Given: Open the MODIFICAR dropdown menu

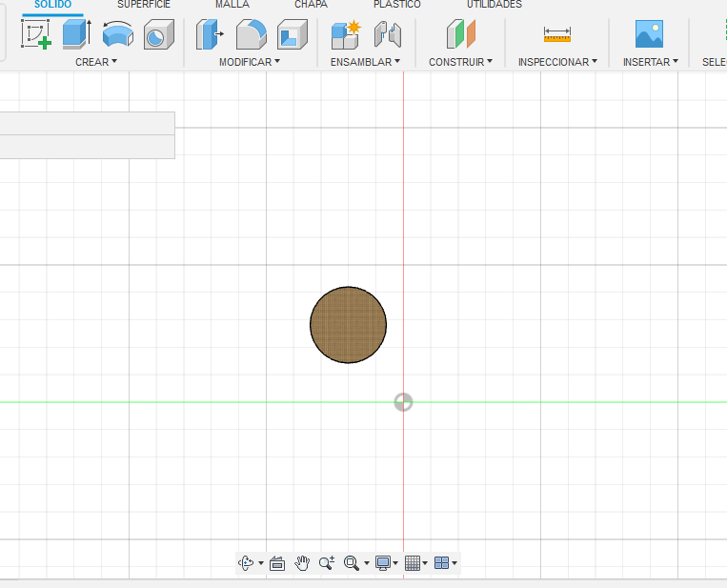Looking at the screenshot, I should [x=250, y=62].
